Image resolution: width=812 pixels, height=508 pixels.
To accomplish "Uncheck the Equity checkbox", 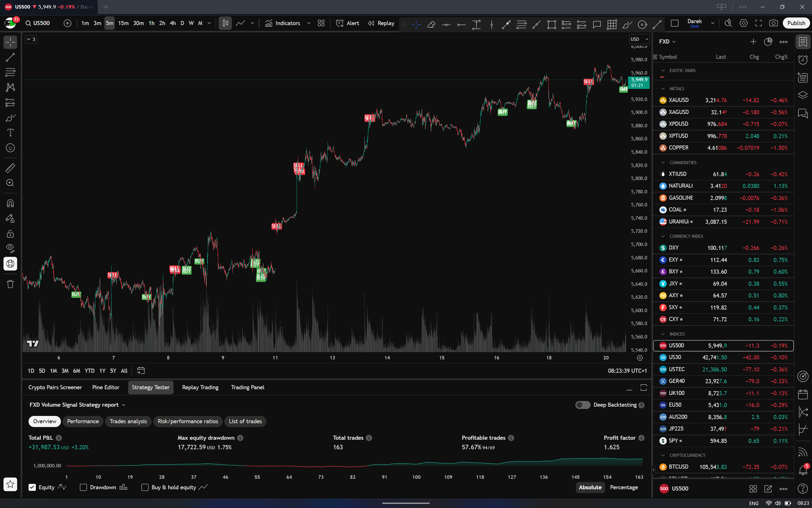I will (32, 487).
